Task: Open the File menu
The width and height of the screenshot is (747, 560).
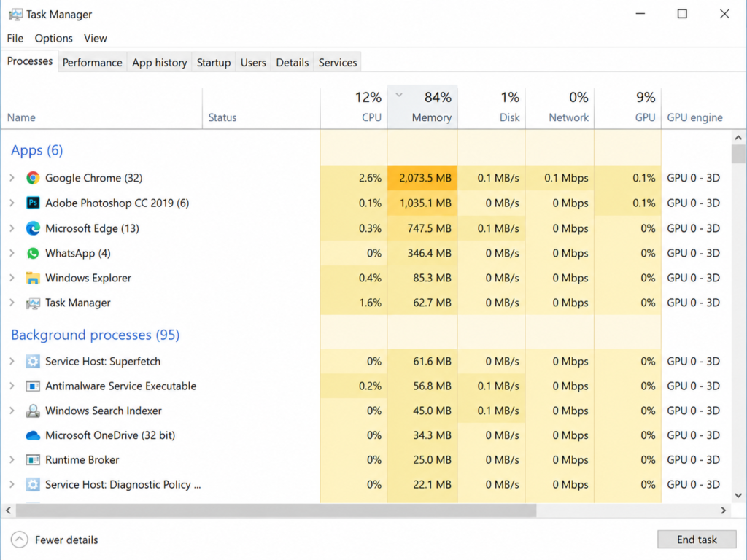Action: point(15,38)
